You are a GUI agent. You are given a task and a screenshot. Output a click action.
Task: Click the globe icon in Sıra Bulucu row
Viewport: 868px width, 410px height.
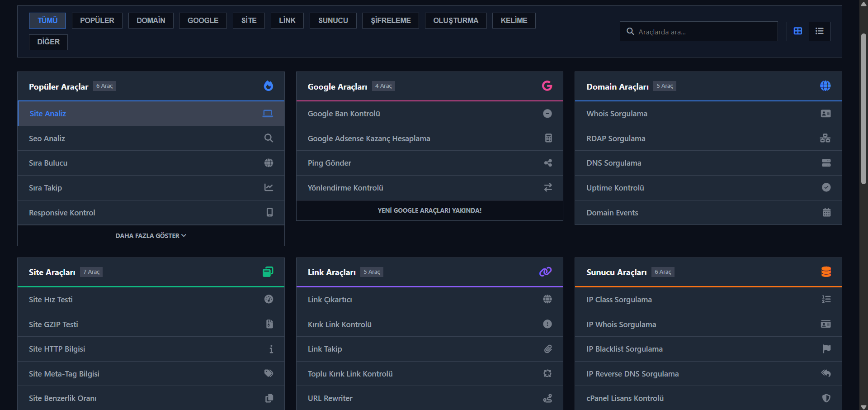point(269,163)
